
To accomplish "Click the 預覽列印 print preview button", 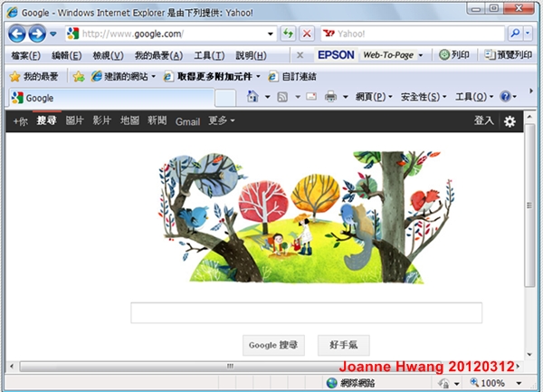I will (x=508, y=54).
